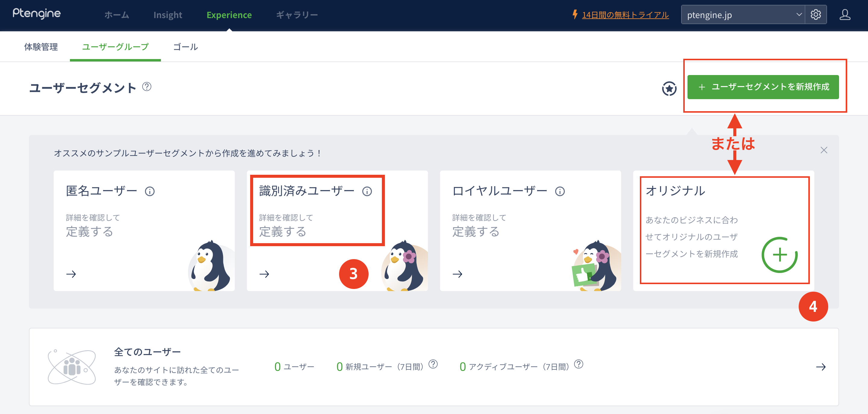Open help for アクティブユーザー (7日間)
Viewport: 868px width, 414px height.
pyautogui.click(x=579, y=364)
